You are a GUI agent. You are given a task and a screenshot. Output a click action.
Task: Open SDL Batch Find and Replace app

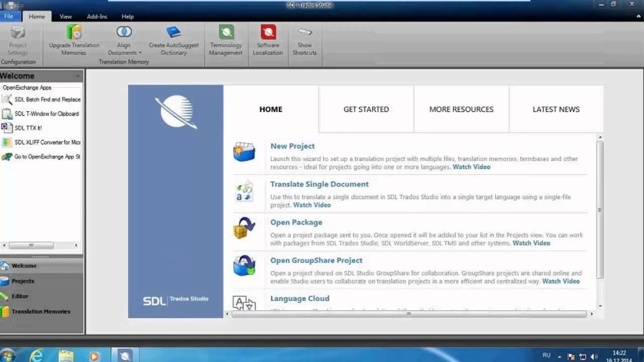coord(41,100)
